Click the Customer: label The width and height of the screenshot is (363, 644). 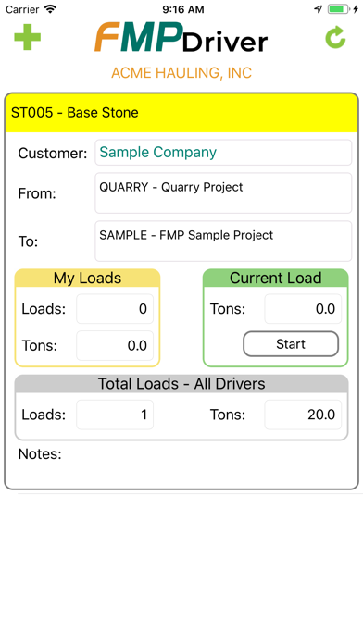pos(53,154)
